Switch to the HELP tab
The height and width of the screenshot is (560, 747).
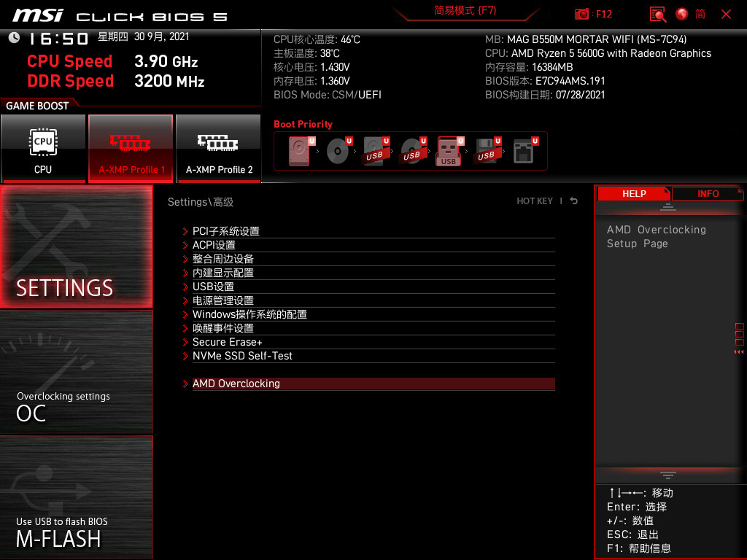[634, 193]
